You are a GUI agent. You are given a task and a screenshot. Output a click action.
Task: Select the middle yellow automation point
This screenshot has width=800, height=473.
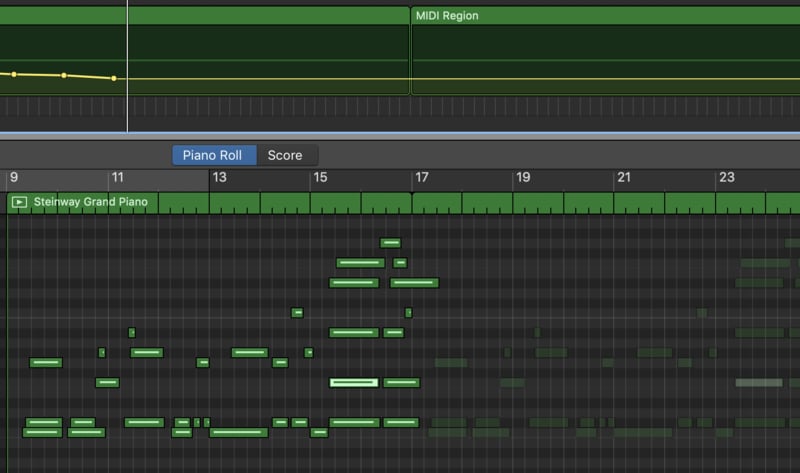point(64,76)
